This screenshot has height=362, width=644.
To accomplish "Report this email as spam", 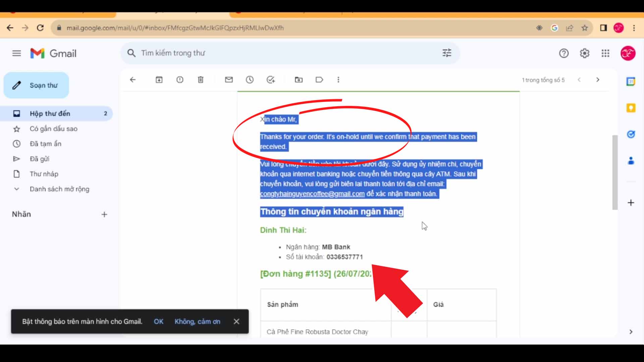I will pyautogui.click(x=180, y=80).
